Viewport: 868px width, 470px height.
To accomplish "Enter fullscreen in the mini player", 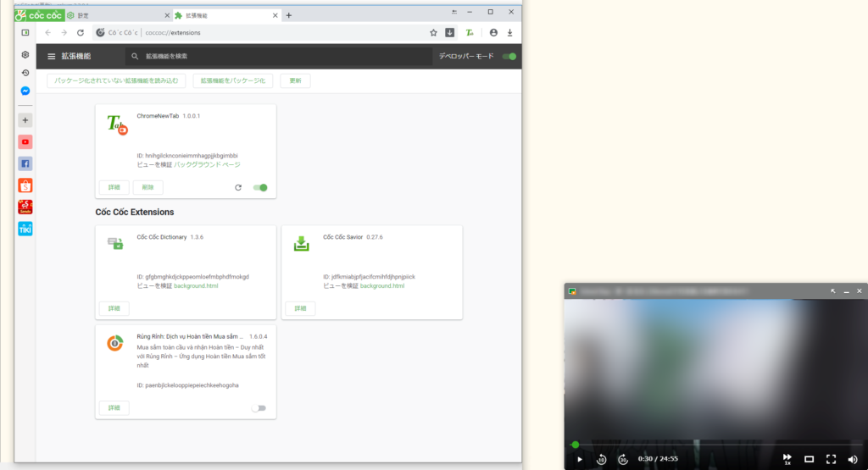I will 831,459.
